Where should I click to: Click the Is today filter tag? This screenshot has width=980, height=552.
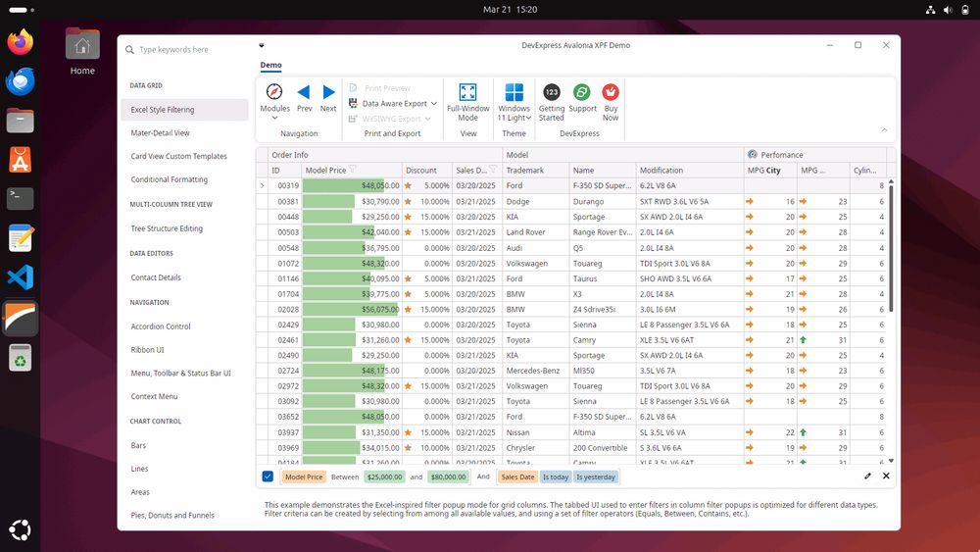point(556,477)
